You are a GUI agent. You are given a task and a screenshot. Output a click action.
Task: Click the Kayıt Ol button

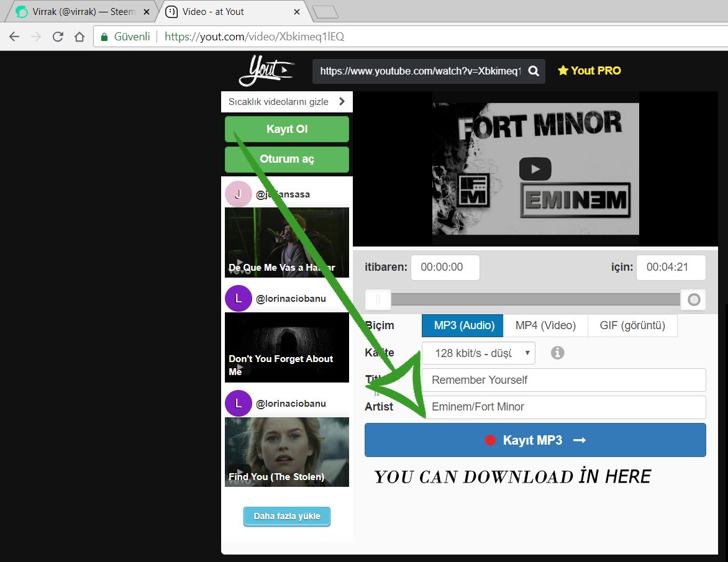287,129
